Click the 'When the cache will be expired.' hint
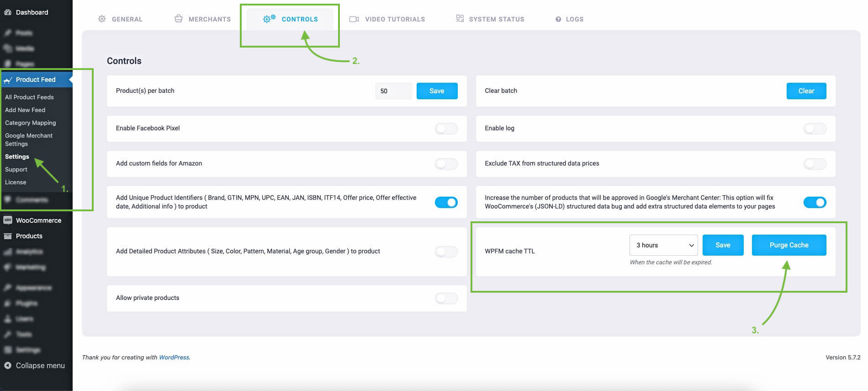Viewport: 868px width, 391px height. [671, 262]
